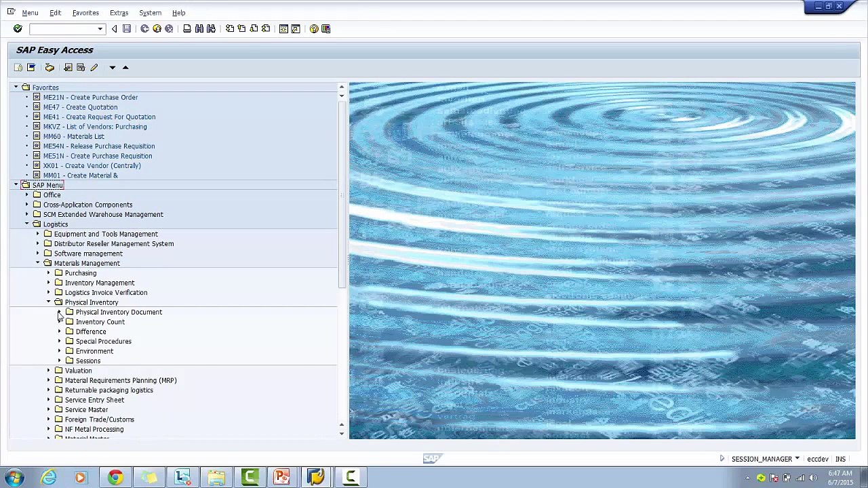Click the User Menu icon
This screenshot has height=488, width=868.
pyautogui.click(x=18, y=67)
